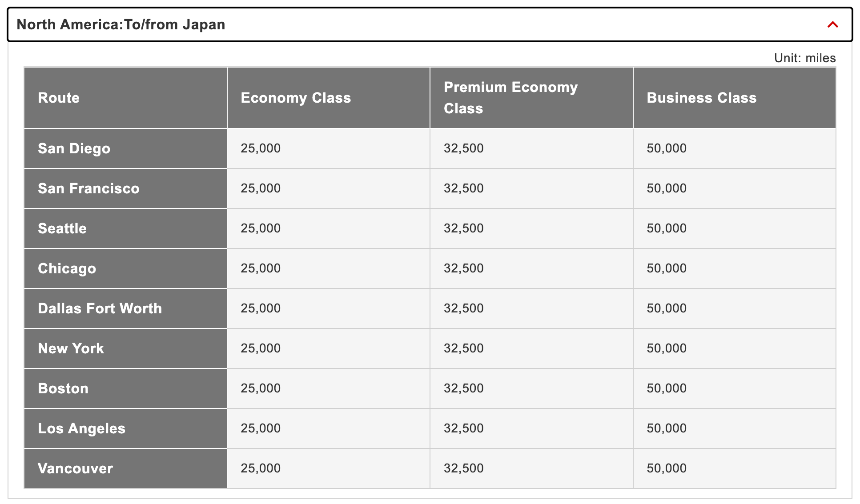Select the Chicago route cell

66,268
